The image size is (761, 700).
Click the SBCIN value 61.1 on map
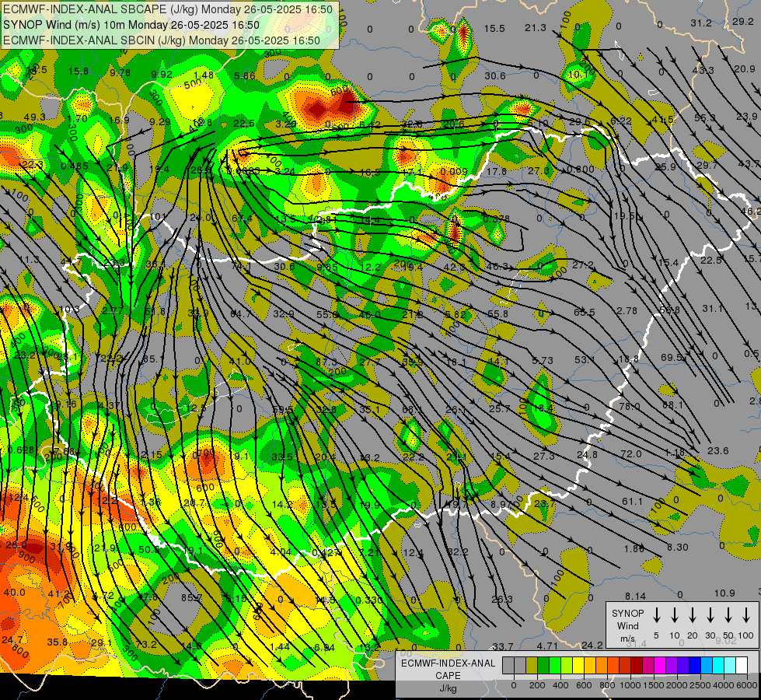633,501
